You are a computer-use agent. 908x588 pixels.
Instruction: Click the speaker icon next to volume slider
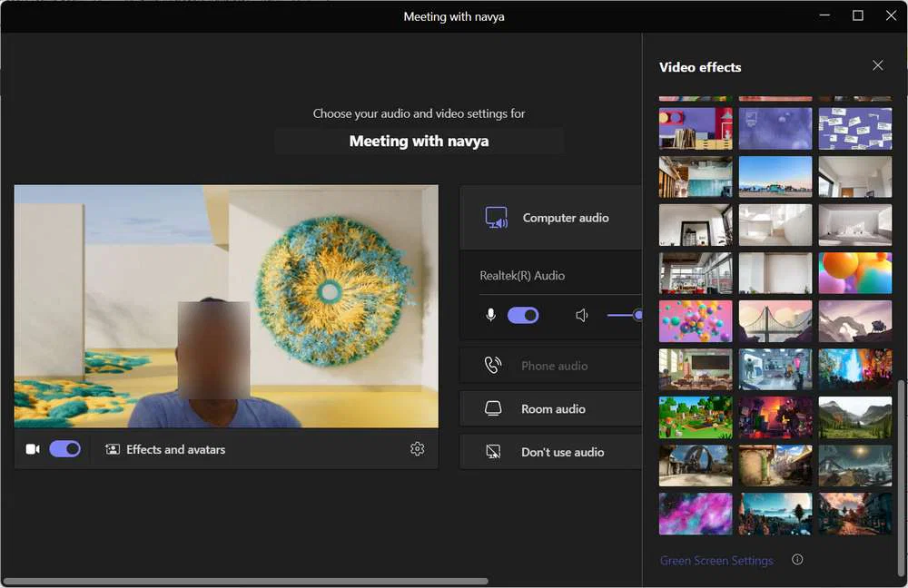[582, 315]
